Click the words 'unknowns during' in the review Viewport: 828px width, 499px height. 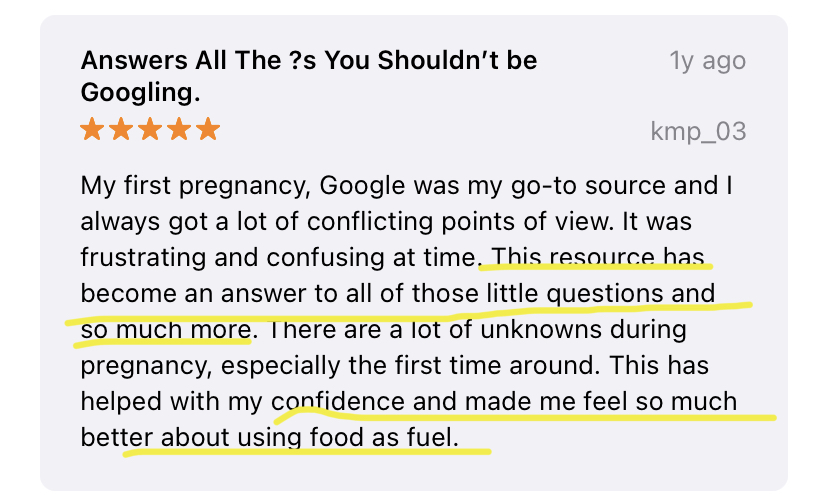(583, 329)
